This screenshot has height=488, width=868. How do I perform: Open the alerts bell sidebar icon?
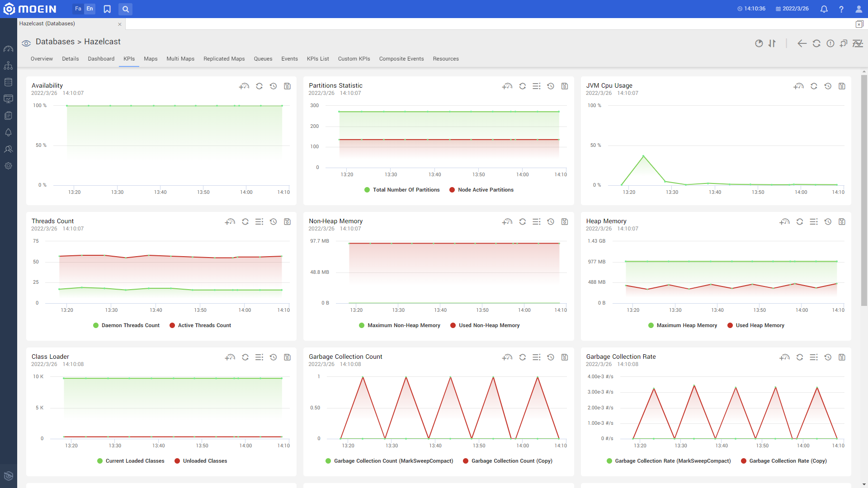[8, 132]
